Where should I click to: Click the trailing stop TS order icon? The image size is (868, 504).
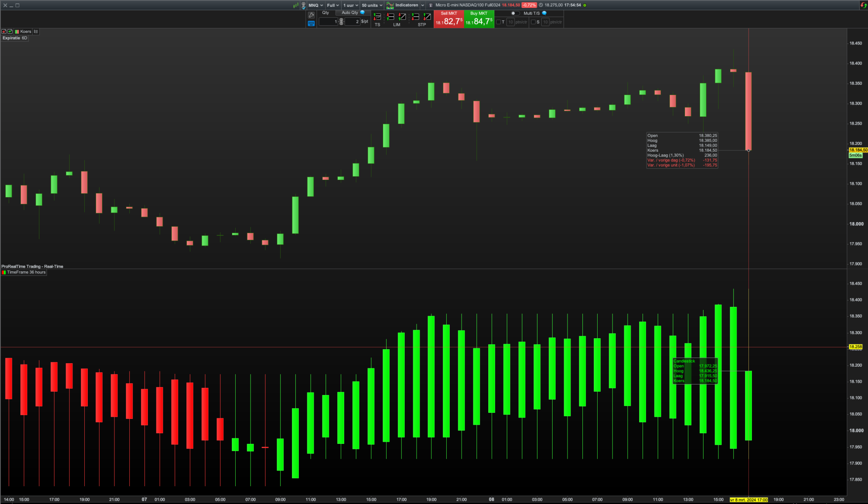tap(377, 17)
